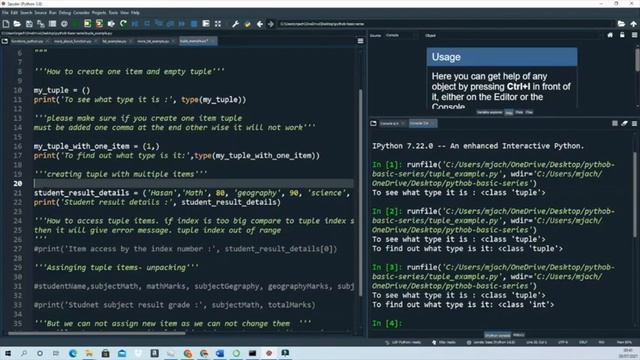Switch to the History tab below console

[x=518, y=335]
